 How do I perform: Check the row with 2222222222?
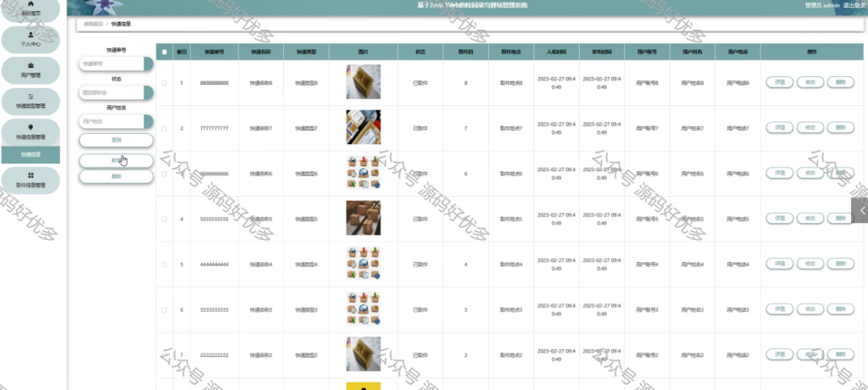coord(164,355)
